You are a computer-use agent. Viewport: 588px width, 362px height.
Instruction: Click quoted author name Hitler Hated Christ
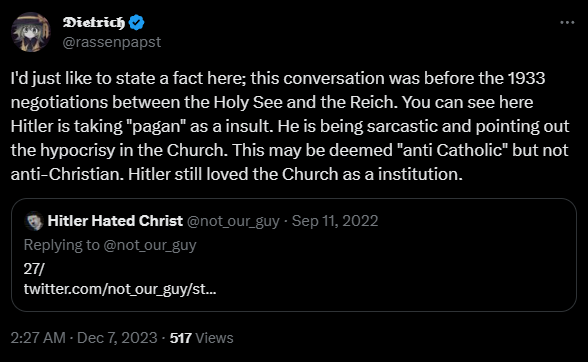[x=115, y=221]
